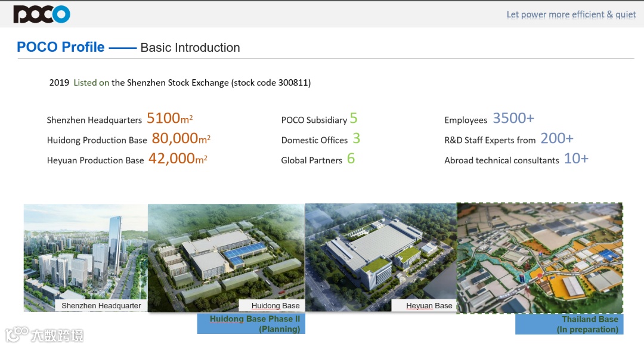This screenshot has width=644, height=347.
Task: Click the 'Domestic Offices' label
Action: tap(314, 140)
